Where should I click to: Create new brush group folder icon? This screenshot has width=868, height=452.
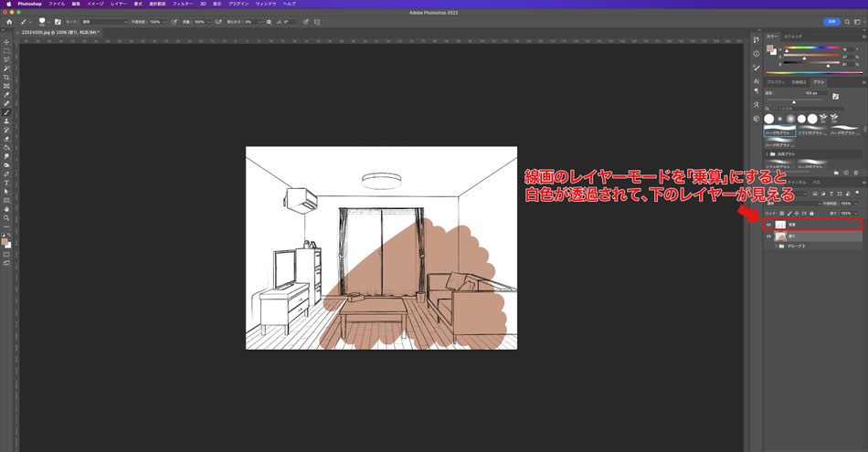tap(836, 173)
